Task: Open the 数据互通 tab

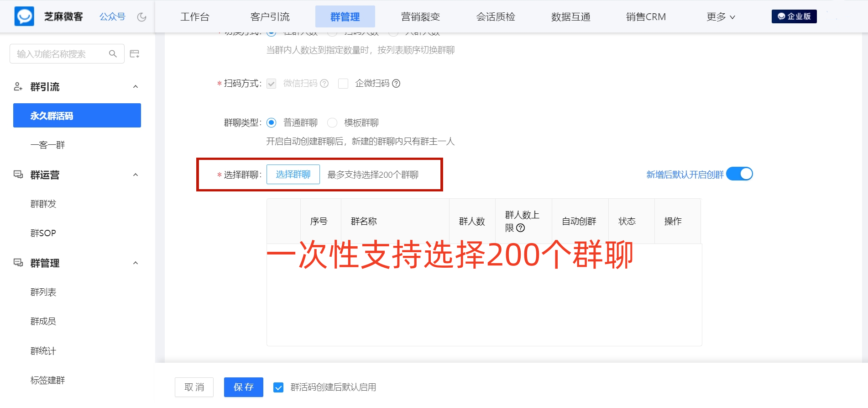Action: pos(571,17)
